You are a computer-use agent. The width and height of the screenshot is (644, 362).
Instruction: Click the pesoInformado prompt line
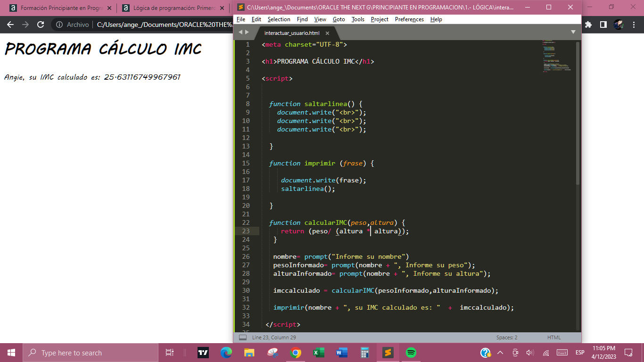374,265
